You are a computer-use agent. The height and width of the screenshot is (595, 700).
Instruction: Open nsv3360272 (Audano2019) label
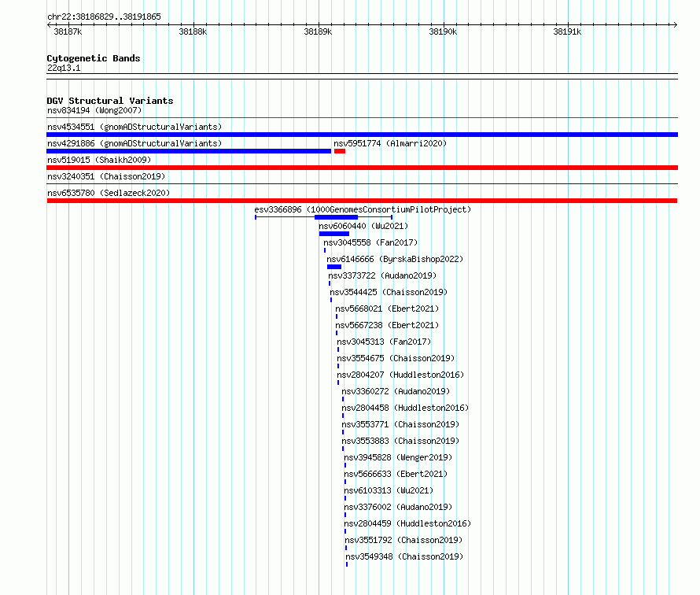[396, 391]
